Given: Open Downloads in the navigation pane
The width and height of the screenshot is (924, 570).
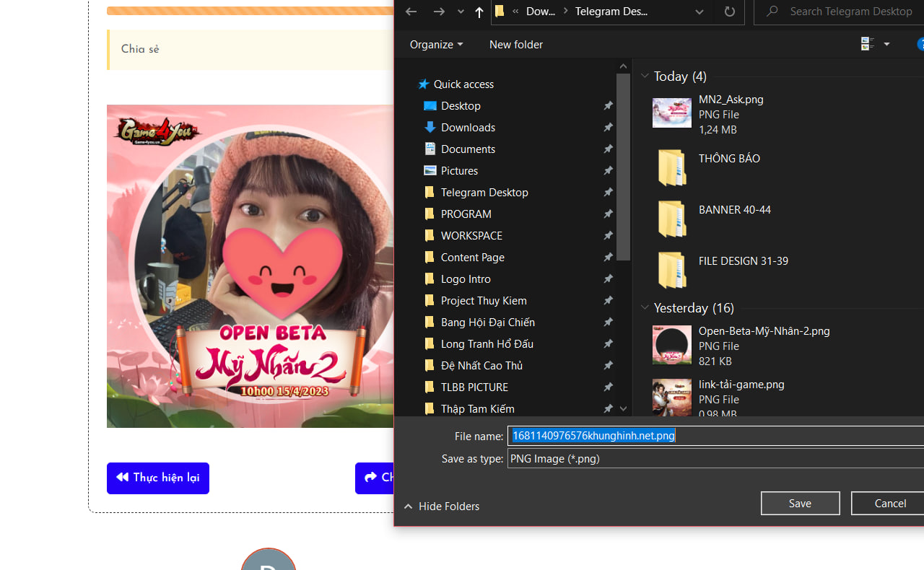Looking at the screenshot, I should coord(468,128).
